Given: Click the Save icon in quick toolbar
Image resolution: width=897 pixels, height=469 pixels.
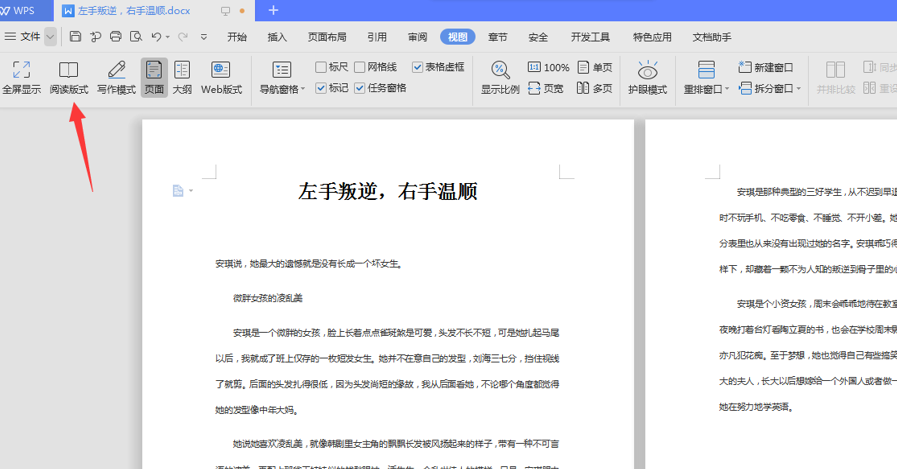Looking at the screenshot, I should [x=75, y=37].
